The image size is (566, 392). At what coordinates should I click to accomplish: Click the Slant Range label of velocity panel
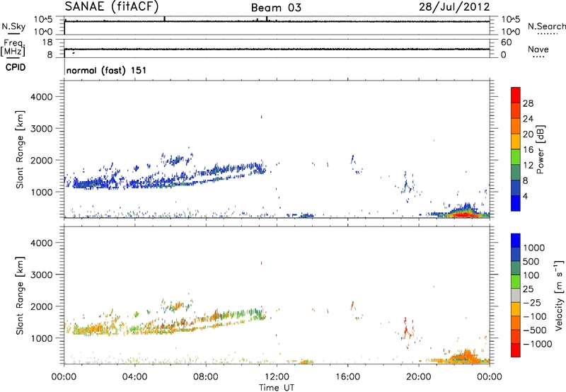(20, 296)
